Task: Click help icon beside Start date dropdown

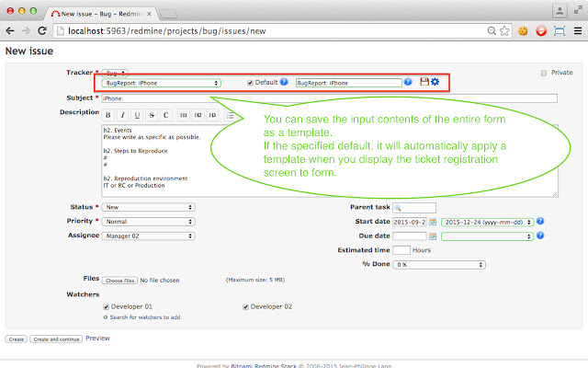Action: click(540, 221)
